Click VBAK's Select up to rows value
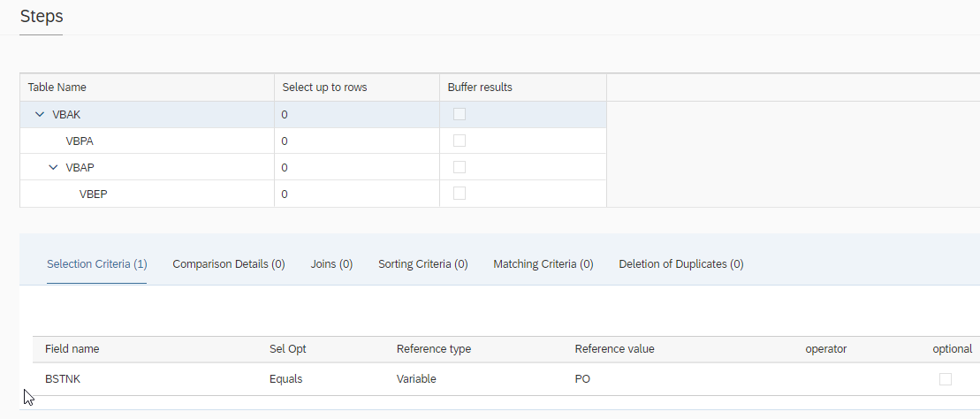Screen dimensions: 980x419 point(285,114)
